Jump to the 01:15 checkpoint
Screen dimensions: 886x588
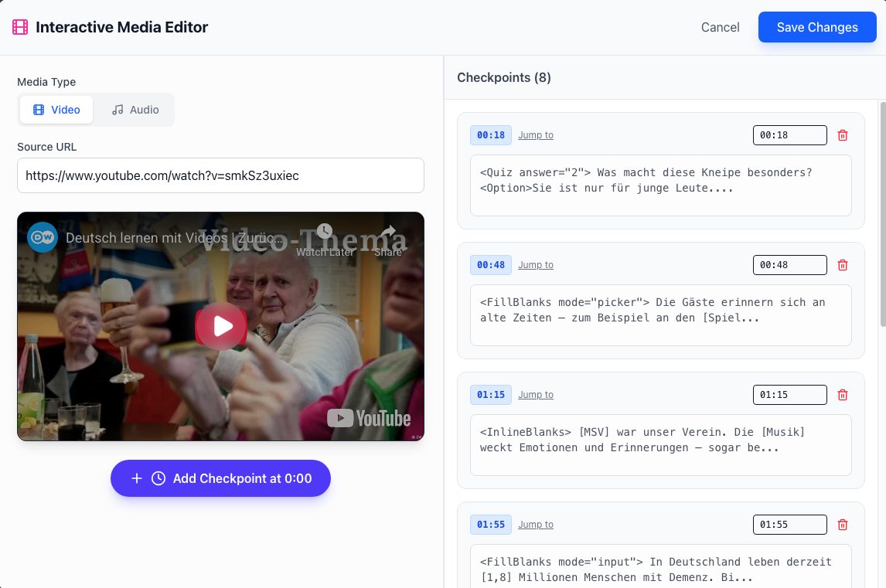click(x=536, y=395)
